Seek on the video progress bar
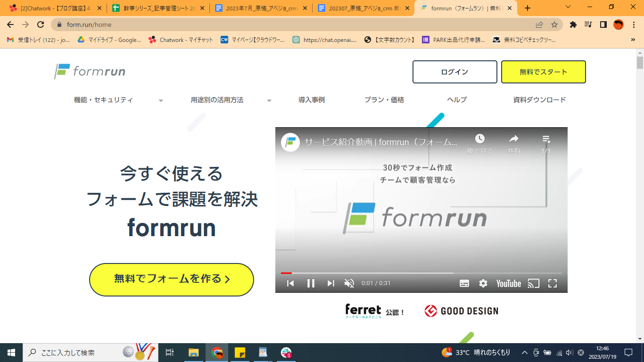Screen dimensions: 644x362 [421, 273]
